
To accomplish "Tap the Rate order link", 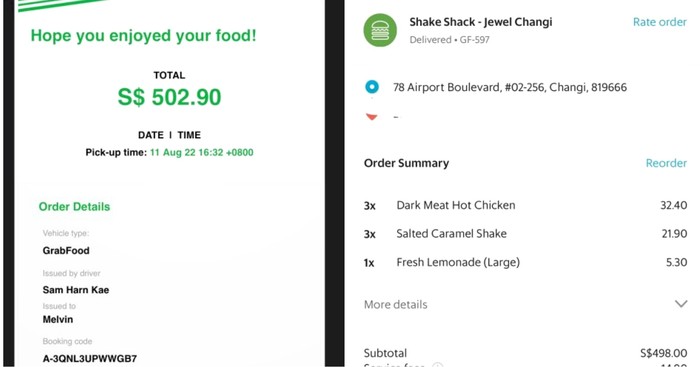I will pyautogui.click(x=659, y=22).
